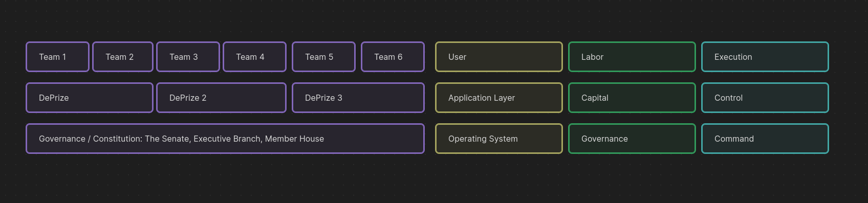
Task: Select the DePrize 3 block
Action: coord(358,98)
